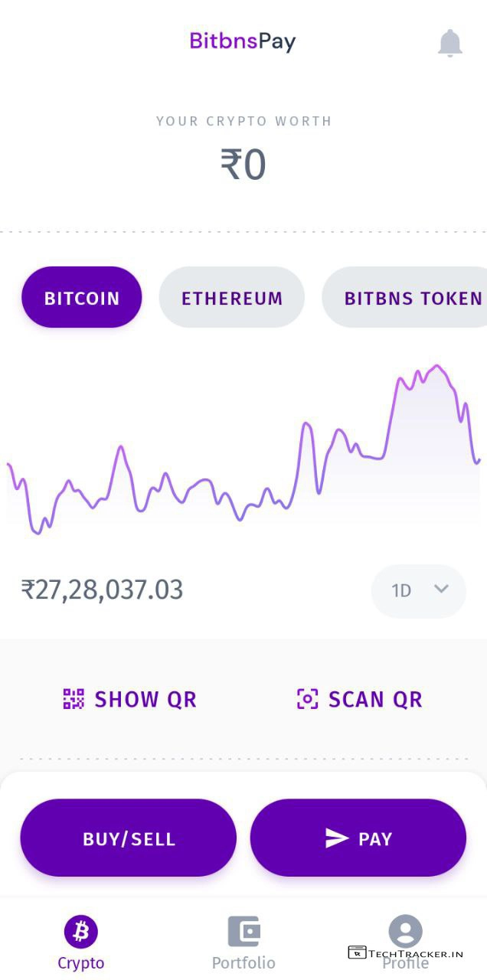Click the Bitcoin price chart peak
Viewport: 487px width, 980px height.
click(x=438, y=367)
